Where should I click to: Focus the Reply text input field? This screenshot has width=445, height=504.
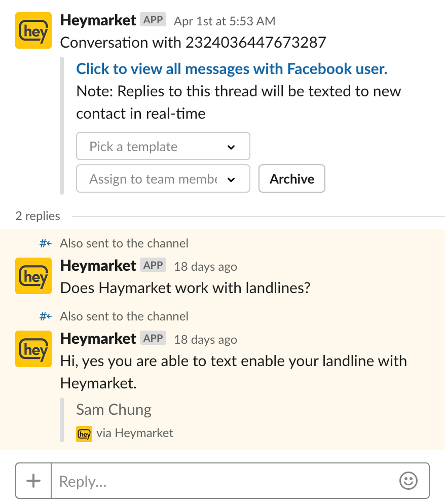tap(226, 481)
